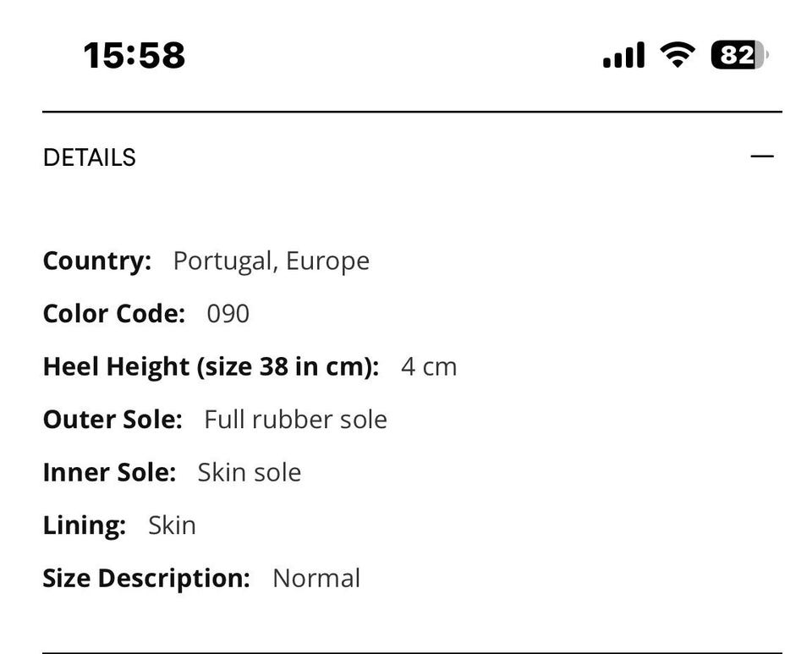Screen dimensions: 812x654
Task: Click the "Full rubber sole" text
Action: point(295,420)
